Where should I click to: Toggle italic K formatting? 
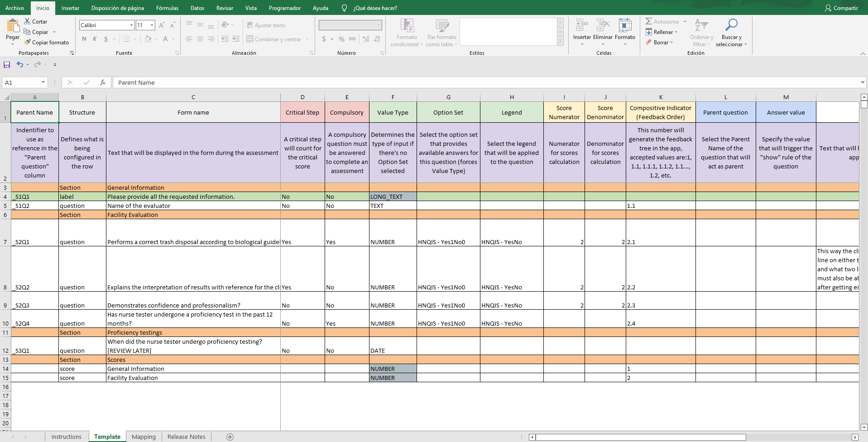[95, 39]
